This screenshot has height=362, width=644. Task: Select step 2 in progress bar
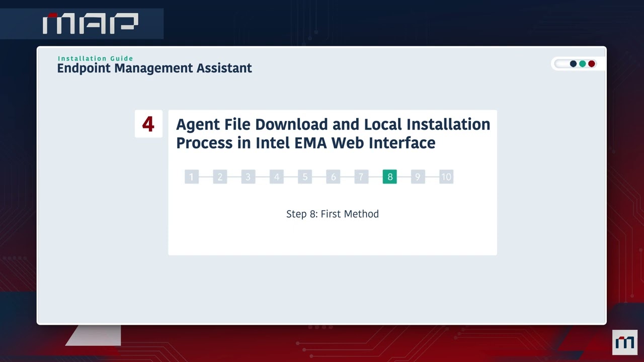click(220, 176)
